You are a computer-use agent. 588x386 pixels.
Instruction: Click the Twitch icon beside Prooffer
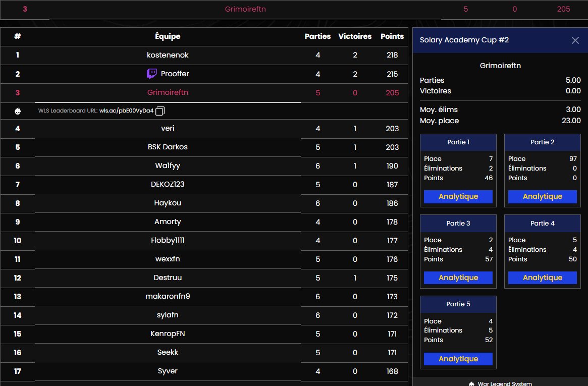tap(151, 74)
